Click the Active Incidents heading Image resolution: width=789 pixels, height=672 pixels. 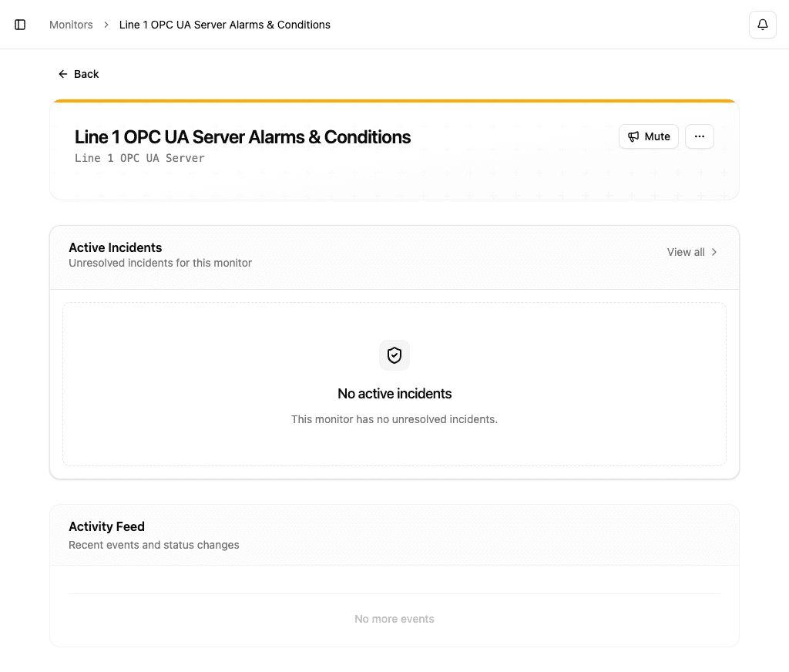(116, 247)
